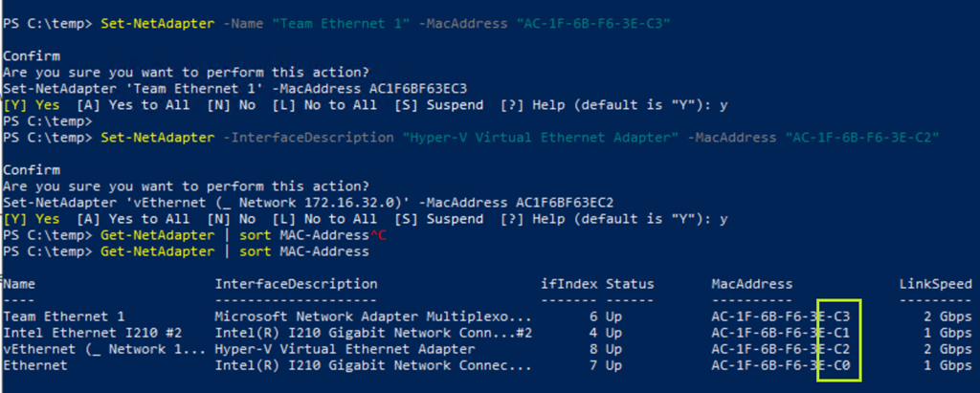Click the C3 value inside the green box
This screenshot has height=393, width=980.
click(842, 317)
